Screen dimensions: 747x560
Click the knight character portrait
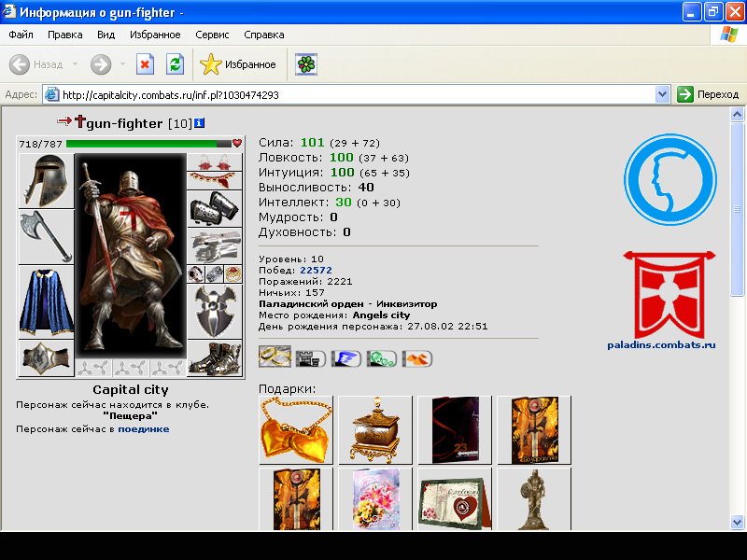131,256
